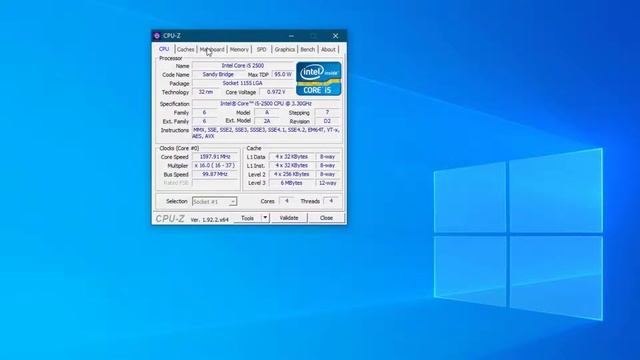Screen dimensions: 640x360
Task: Open the About tab
Action: click(328, 49)
